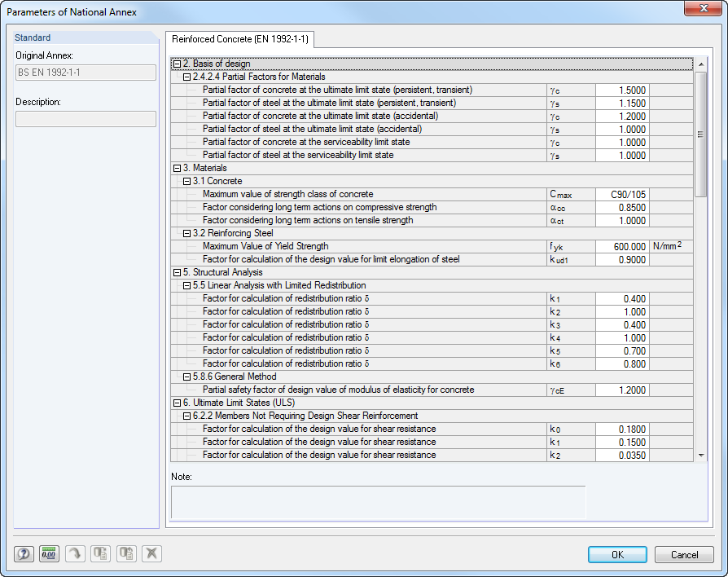Click into the Note text box
Screen dimensions: 728x577
click(379, 502)
